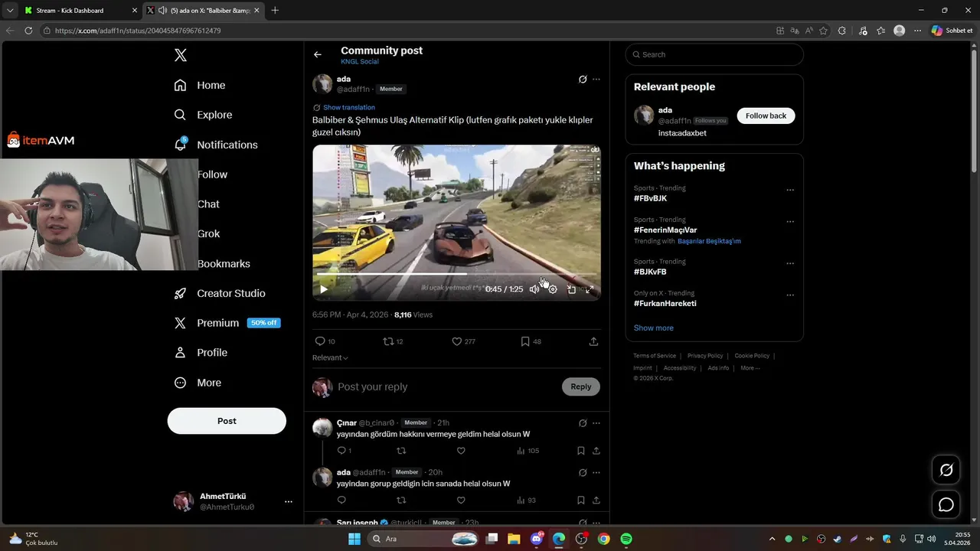Open browser settings and more menu
The width and height of the screenshot is (980, 551).
click(x=917, y=31)
